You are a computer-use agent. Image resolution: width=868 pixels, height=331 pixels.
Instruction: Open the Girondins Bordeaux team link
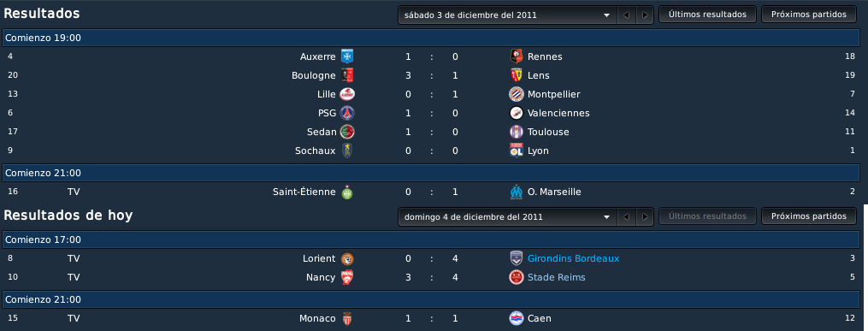[573, 258]
